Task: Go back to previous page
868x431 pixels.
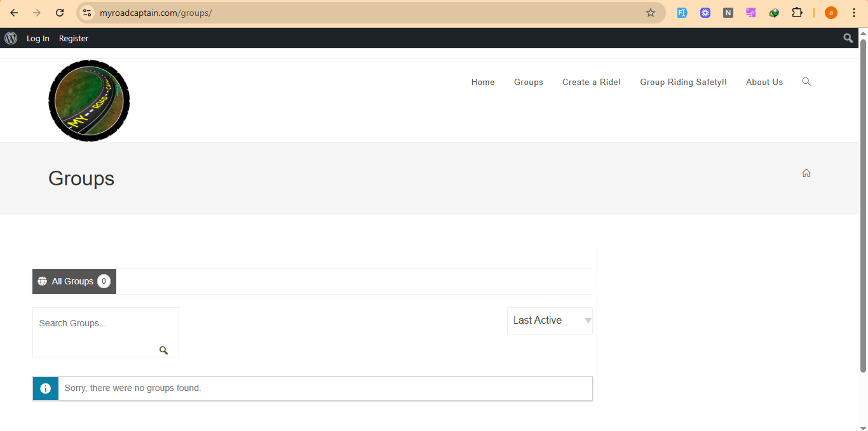Action: (x=14, y=13)
